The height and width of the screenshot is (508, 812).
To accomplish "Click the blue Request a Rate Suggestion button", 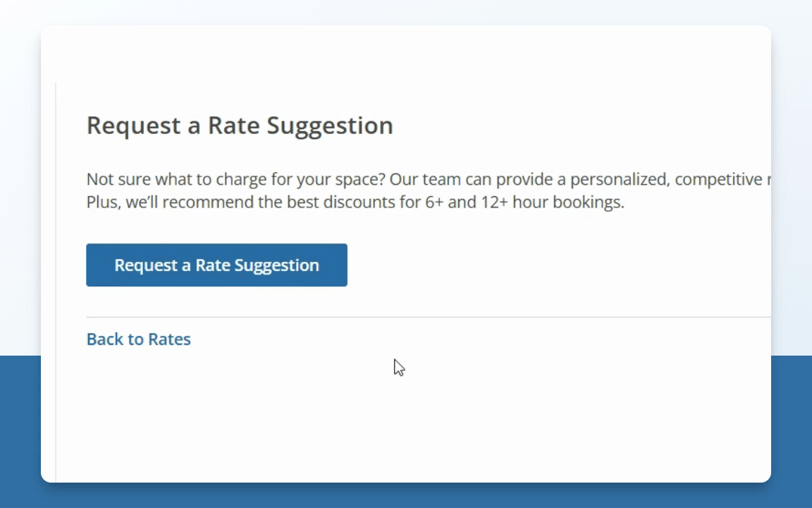I will [216, 265].
